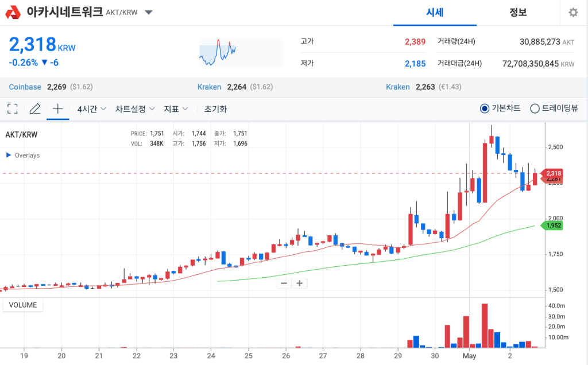Click the Akash Network red logo icon
Screen dimensions: 588x365
pos(13,13)
